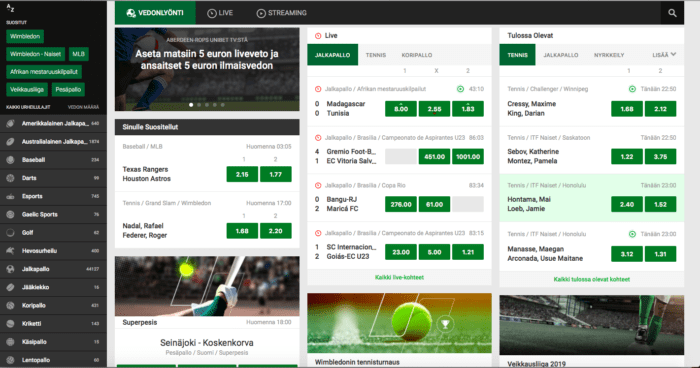Select Nyrkkeily tab in Tulossa Olevat
Viewport: 700px width, 368px height.
pos(609,55)
